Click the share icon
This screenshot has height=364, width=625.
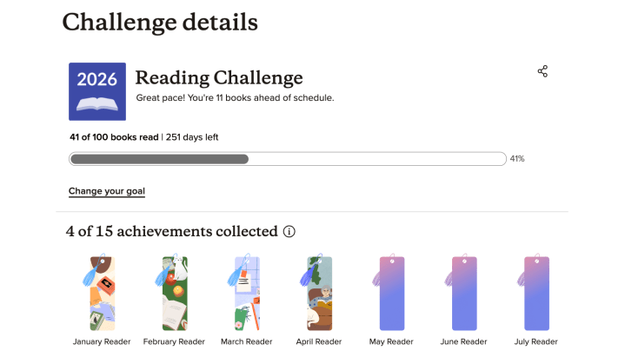542,71
